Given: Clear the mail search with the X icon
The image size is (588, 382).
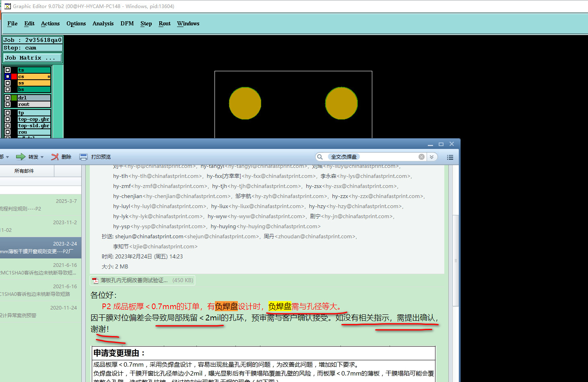Looking at the screenshot, I should pyautogui.click(x=421, y=157).
